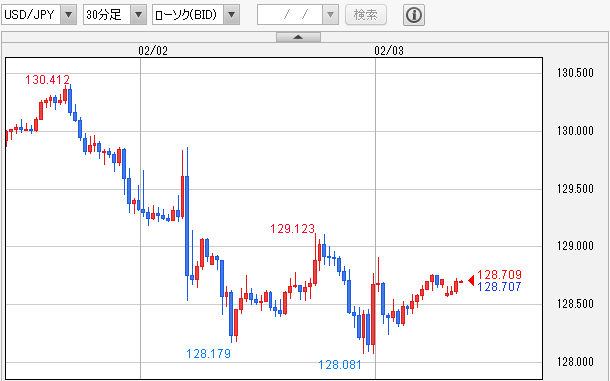The height and width of the screenshot is (381, 610).
Task: Click the 129.000 price axis label
Action: coord(575,246)
